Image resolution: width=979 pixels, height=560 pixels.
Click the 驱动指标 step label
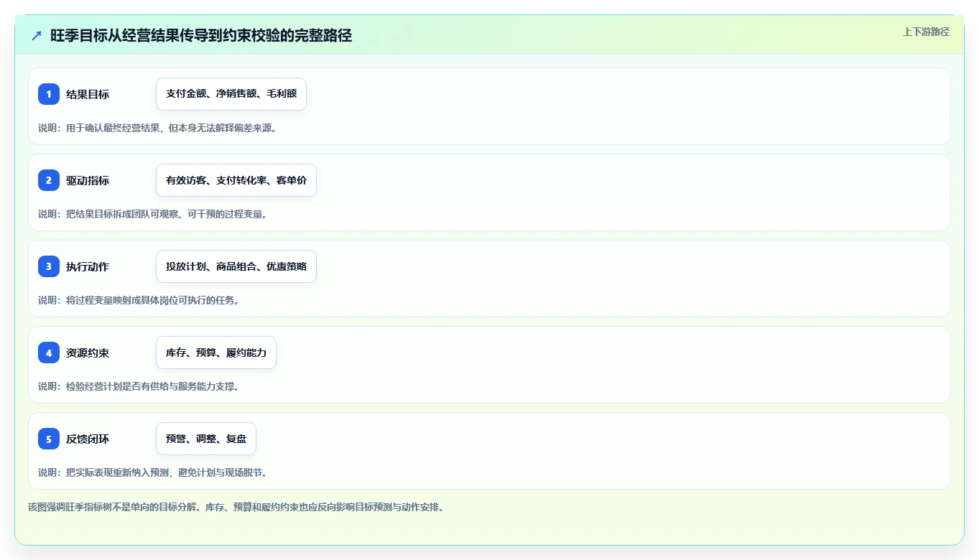tap(88, 180)
